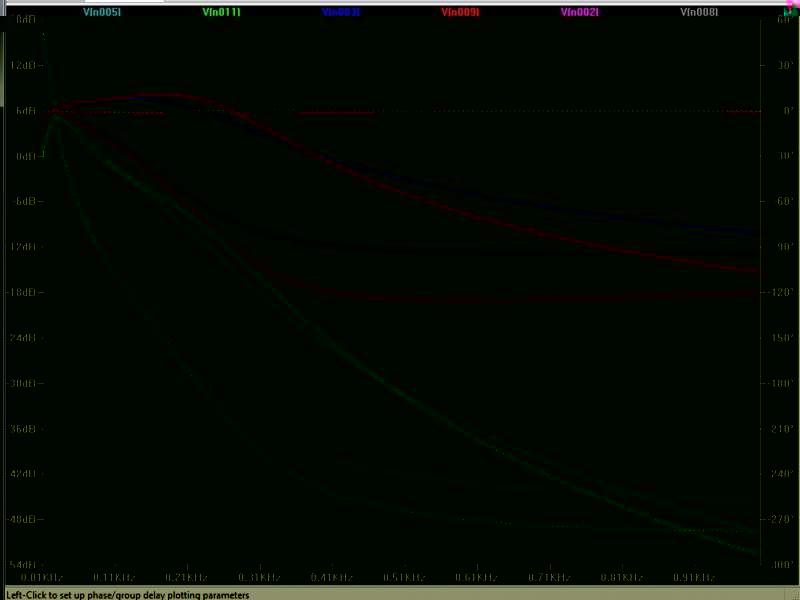
Task: Click the -90° phase axis label
Action: pyautogui.click(x=784, y=247)
